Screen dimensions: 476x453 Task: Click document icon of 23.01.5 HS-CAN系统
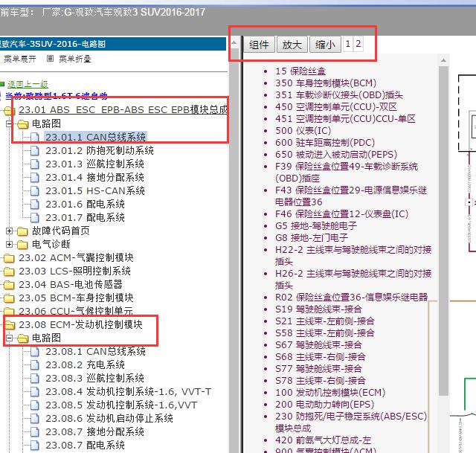(x=35, y=190)
